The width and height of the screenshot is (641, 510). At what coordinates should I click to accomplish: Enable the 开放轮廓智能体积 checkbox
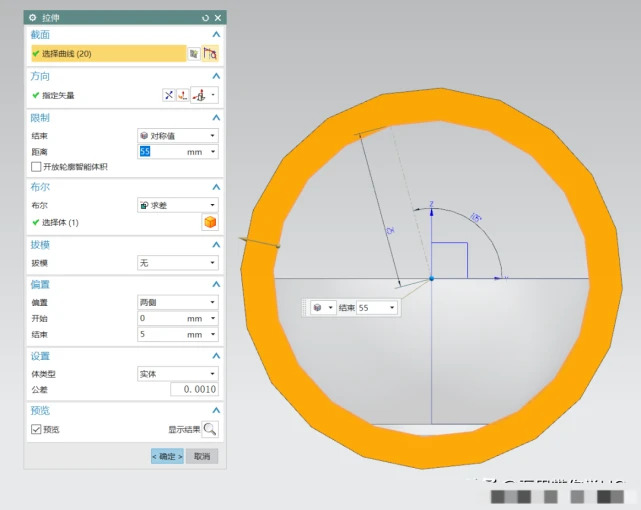(37, 166)
